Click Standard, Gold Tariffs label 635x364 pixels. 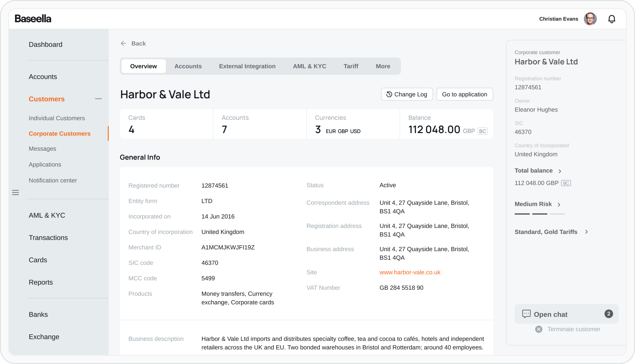[x=546, y=232]
